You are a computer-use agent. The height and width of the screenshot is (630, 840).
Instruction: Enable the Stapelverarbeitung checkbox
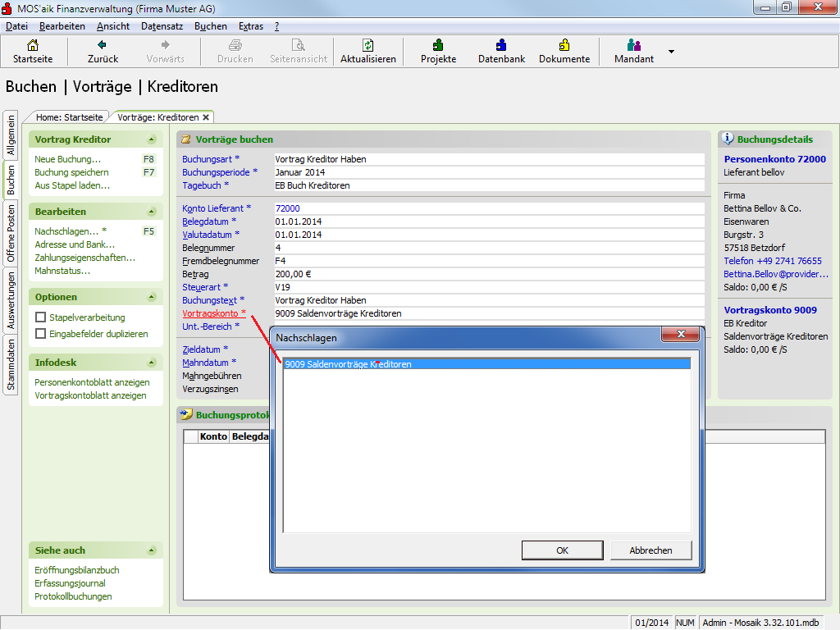click(x=40, y=317)
